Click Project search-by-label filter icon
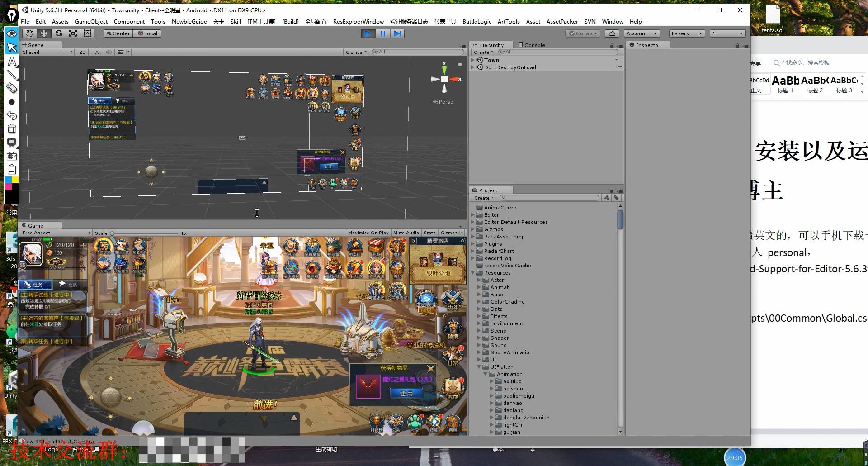The height and width of the screenshot is (466, 868). (x=616, y=198)
